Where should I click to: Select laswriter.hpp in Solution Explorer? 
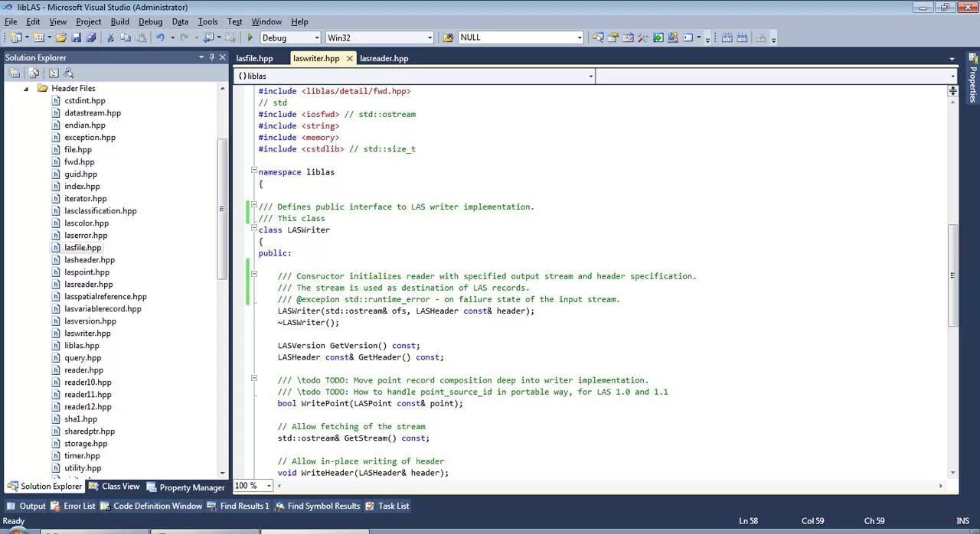[87, 334]
